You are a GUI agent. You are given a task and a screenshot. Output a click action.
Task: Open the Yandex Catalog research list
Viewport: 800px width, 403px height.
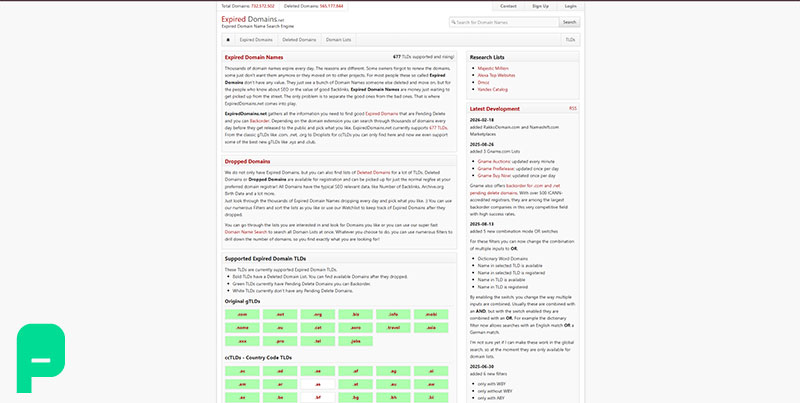pyautogui.click(x=492, y=89)
